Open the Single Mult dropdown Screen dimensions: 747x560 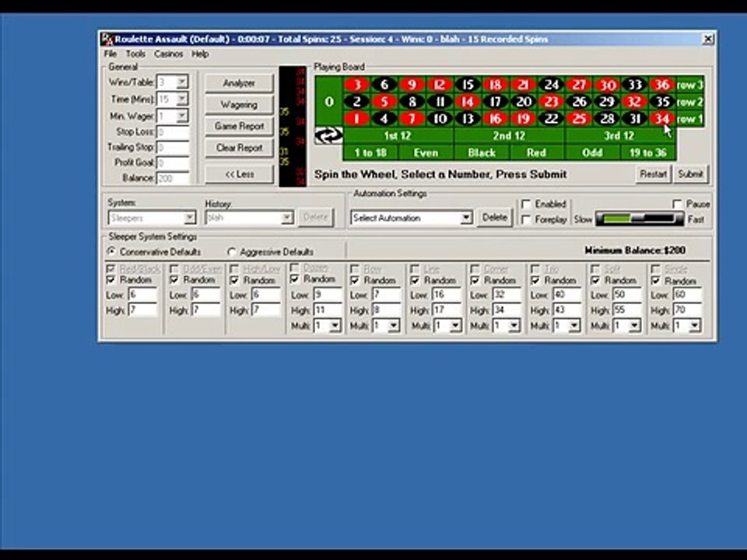click(695, 326)
